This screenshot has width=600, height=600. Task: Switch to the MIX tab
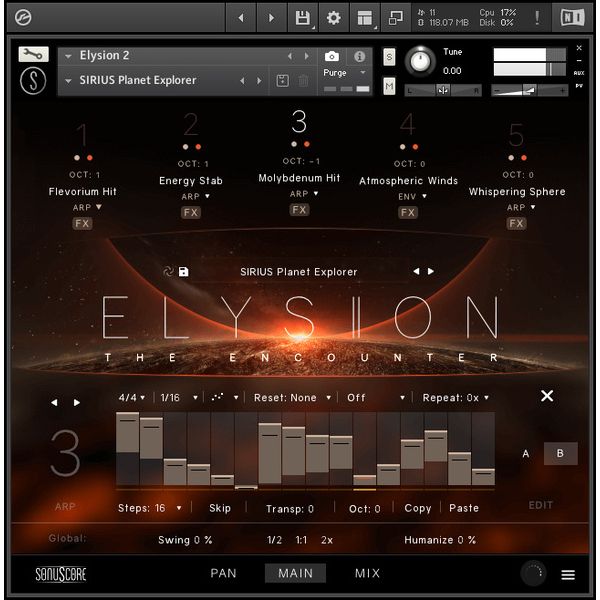[x=367, y=573]
